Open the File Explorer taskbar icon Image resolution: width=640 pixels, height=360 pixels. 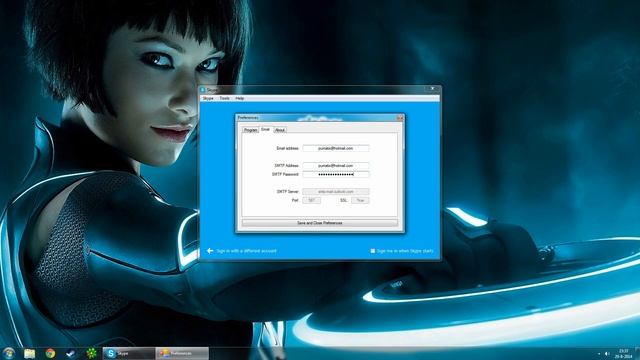[x=29, y=353]
